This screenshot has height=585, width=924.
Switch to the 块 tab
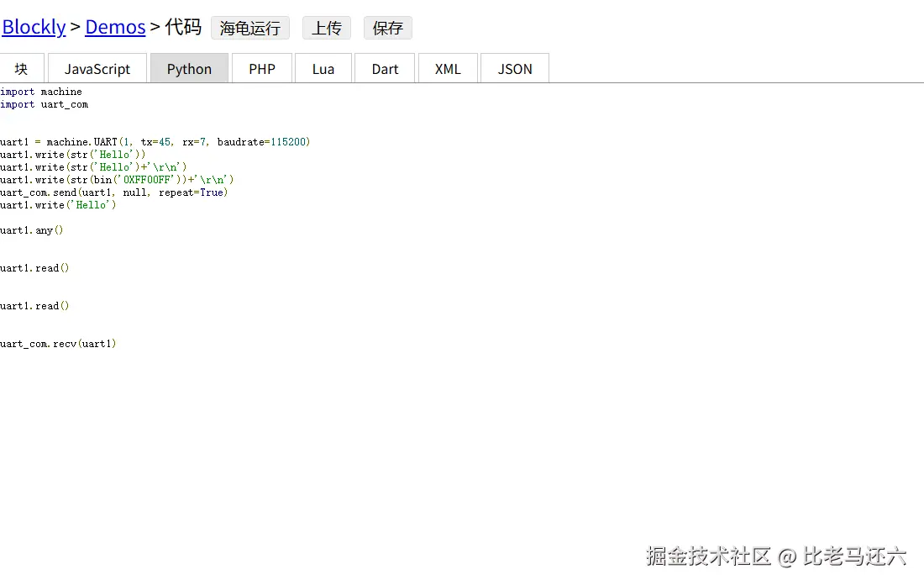pyautogui.click(x=22, y=68)
